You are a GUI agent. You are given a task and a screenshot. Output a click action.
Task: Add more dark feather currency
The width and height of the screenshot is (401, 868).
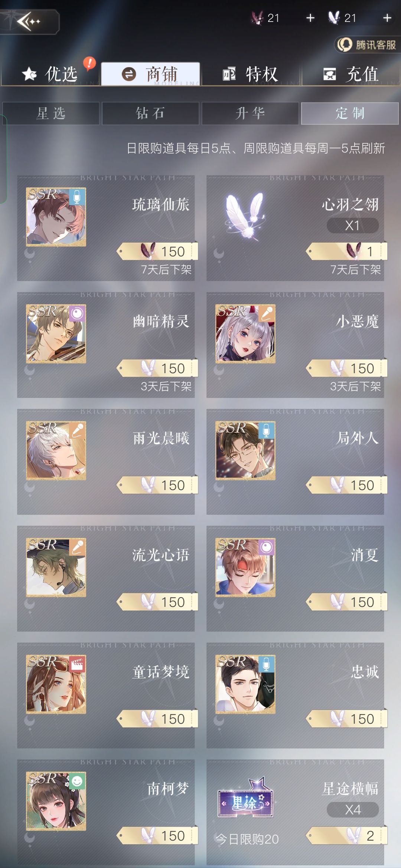pyautogui.click(x=310, y=18)
